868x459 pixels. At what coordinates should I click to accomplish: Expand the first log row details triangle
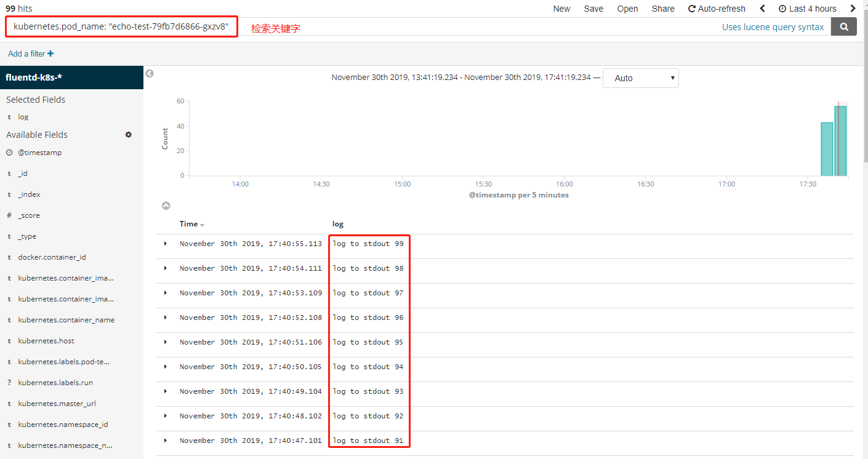pos(165,243)
